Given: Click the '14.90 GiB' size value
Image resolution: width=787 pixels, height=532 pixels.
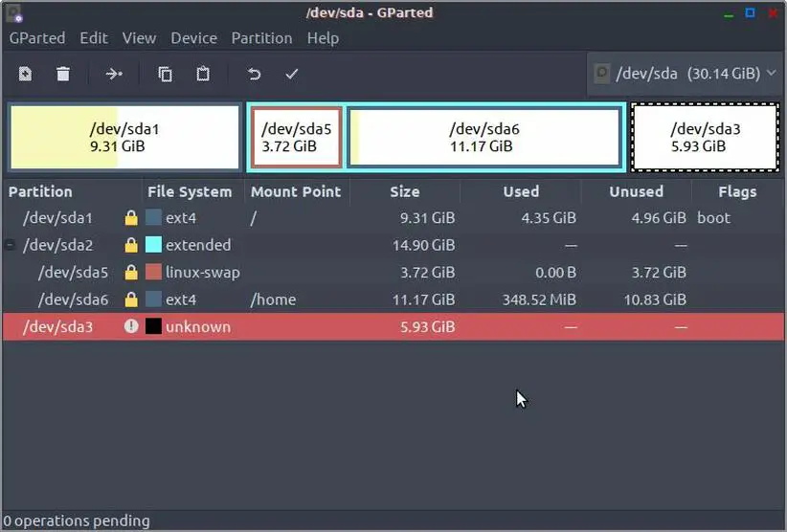Looking at the screenshot, I should pyautogui.click(x=423, y=245).
